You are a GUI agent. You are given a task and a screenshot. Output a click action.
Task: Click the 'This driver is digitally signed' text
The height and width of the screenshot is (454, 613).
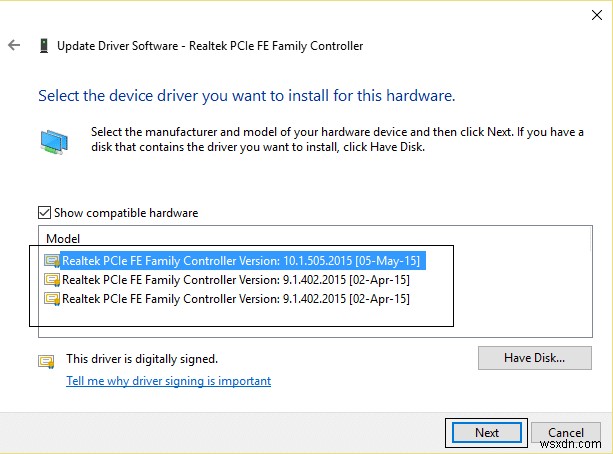(141, 358)
